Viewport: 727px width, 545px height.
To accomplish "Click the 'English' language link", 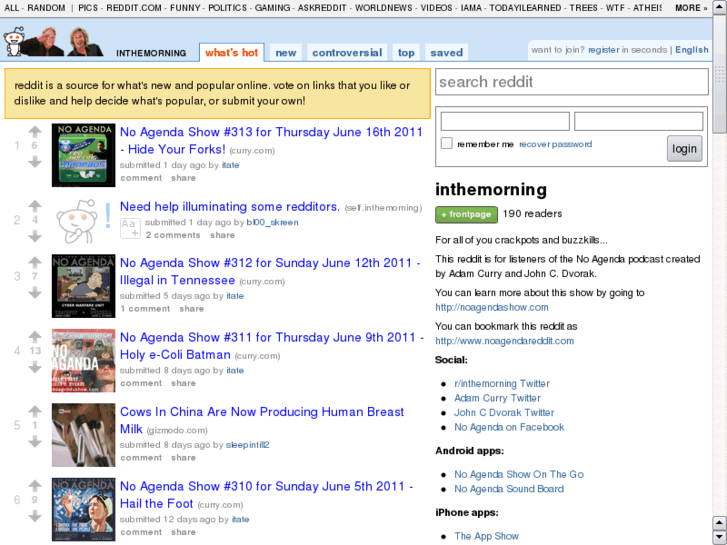I will (691, 50).
